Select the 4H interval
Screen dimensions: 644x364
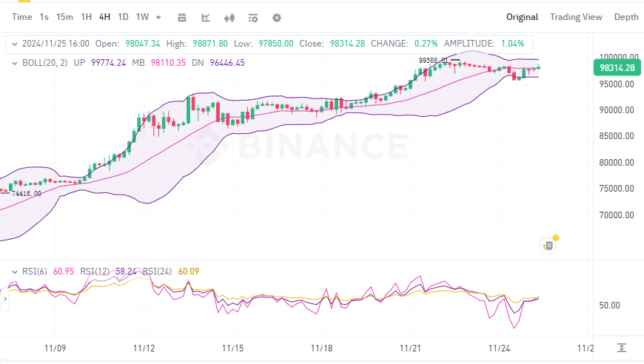tap(104, 17)
